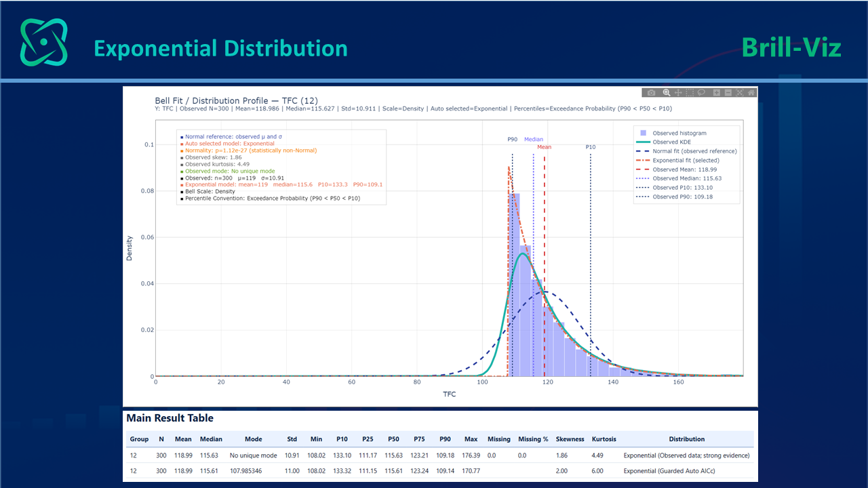Click the Brill-Viz brand text
This screenshot has height=488, width=868.
click(x=791, y=47)
